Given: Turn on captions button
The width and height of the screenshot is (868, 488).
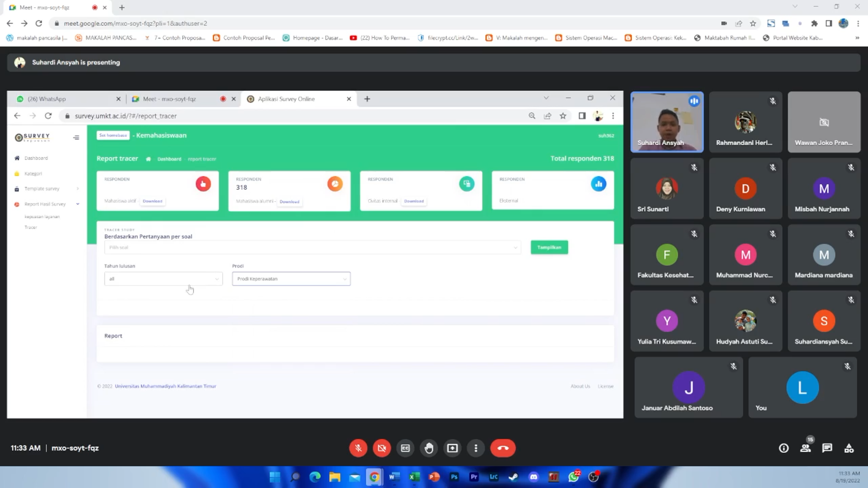Looking at the screenshot, I should [x=405, y=448].
